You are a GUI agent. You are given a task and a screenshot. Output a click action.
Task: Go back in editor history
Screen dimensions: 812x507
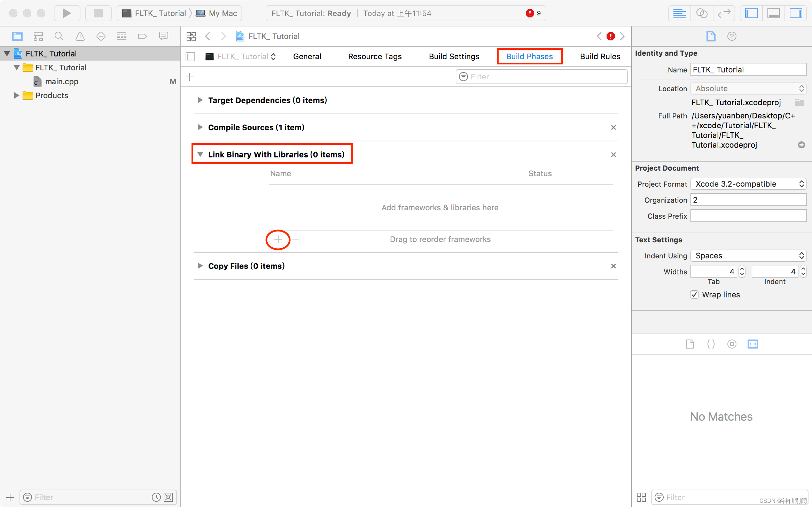tap(208, 36)
